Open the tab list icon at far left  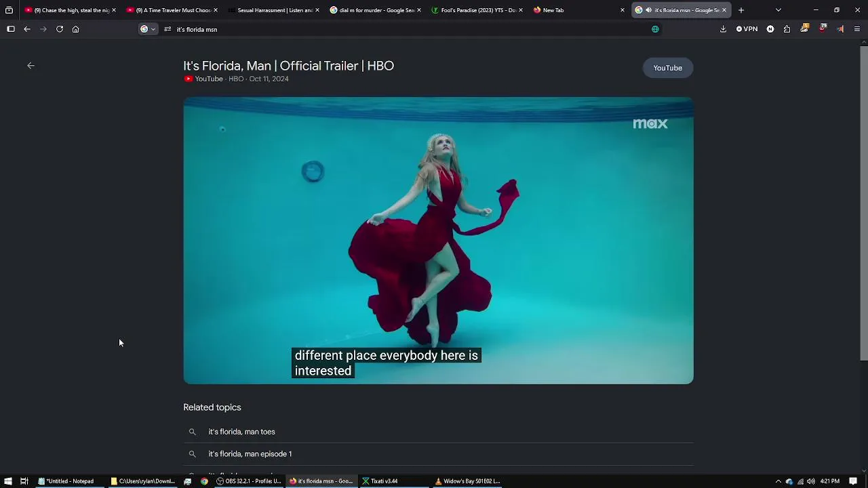[x=9, y=10]
